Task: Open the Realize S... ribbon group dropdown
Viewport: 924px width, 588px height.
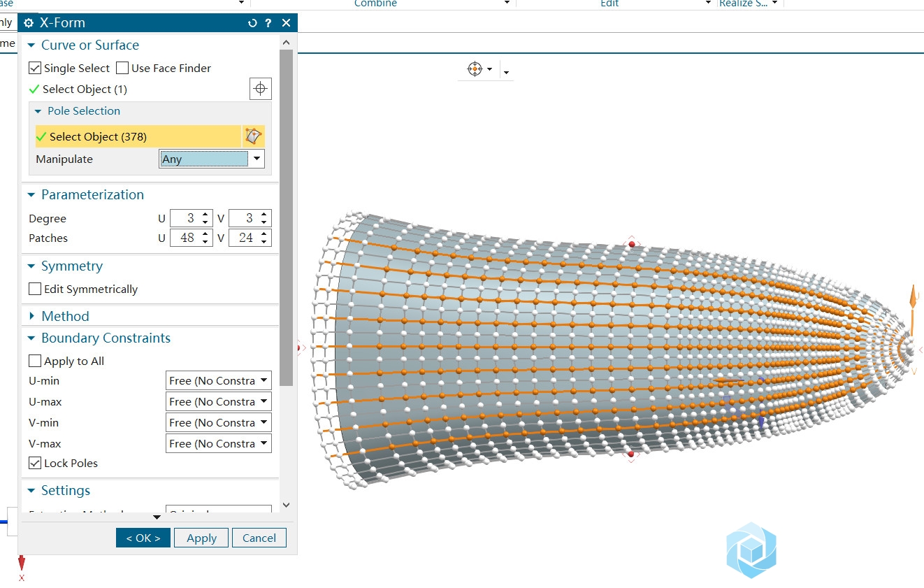Action: 775,3
